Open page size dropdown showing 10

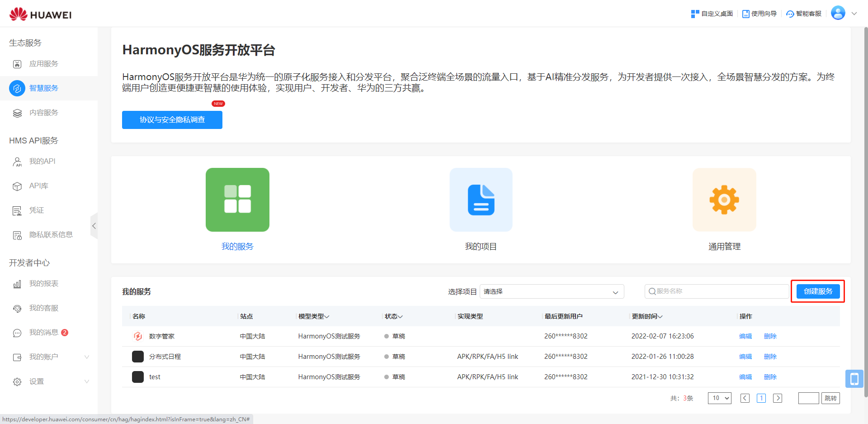[720, 398]
